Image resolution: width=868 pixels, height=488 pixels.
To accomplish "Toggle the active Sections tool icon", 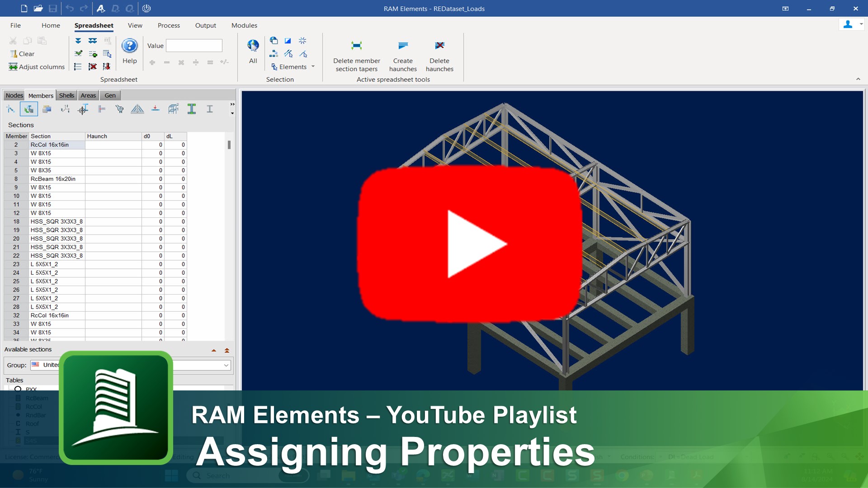I will click(x=28, y=109).
